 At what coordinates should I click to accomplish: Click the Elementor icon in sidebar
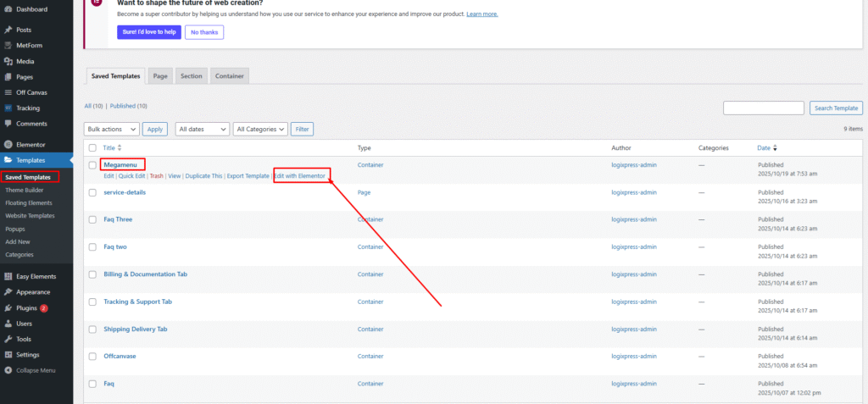[8, 145]
